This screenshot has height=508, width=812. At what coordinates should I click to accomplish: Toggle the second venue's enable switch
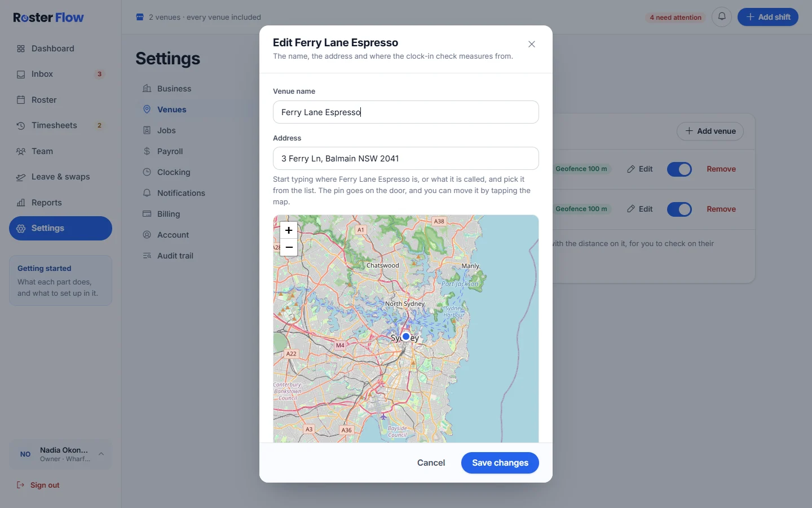[679, 209]
